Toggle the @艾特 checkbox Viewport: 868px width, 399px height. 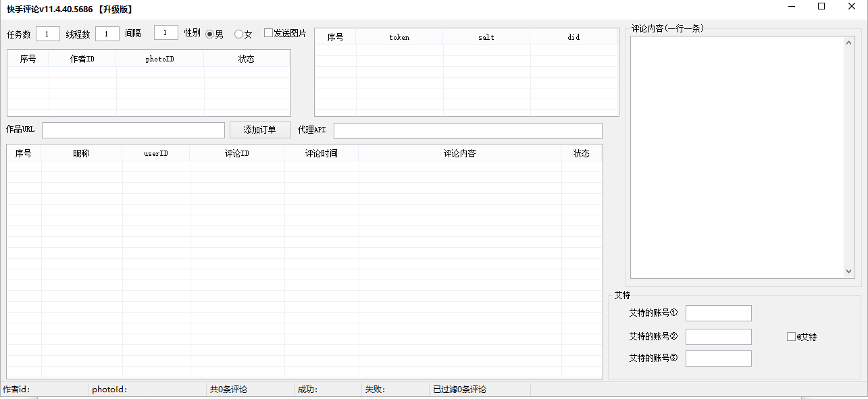point(791,336)
